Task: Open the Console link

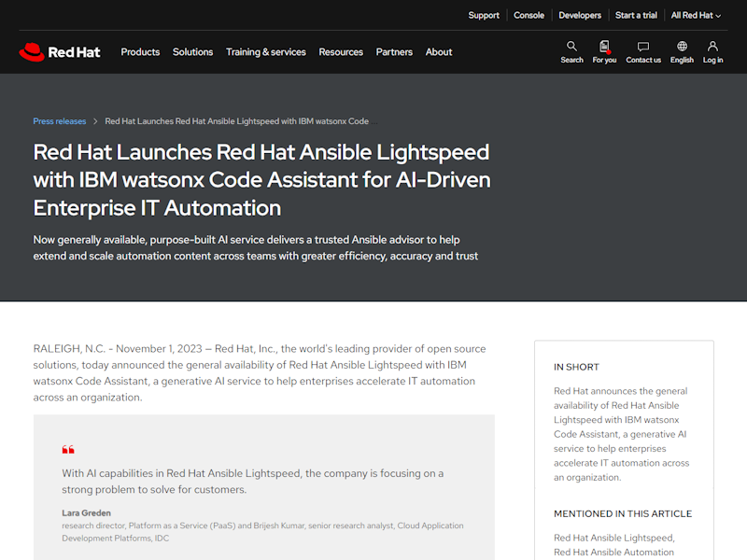Action: (529, 15)
